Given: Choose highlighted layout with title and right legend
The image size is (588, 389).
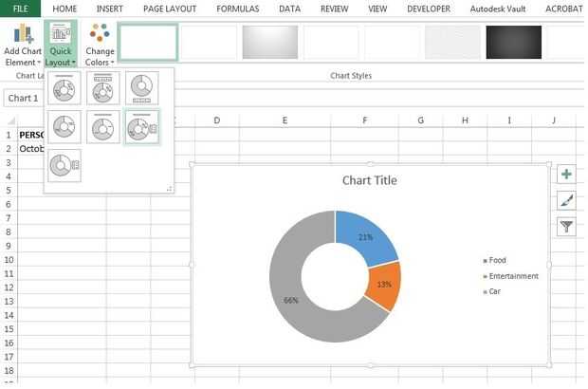Looking at the screenshot, I should [141, 127].
